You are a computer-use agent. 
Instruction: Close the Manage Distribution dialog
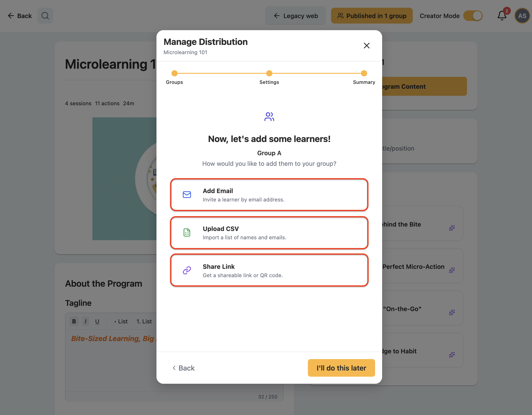point(366,46)
